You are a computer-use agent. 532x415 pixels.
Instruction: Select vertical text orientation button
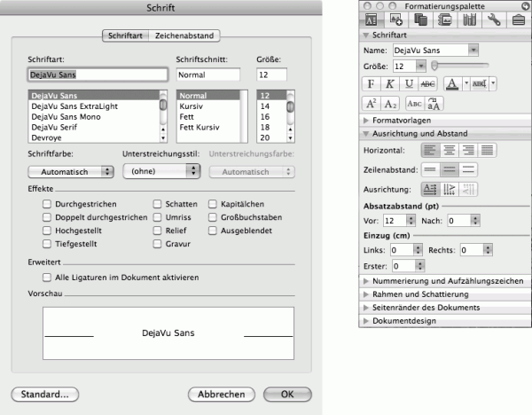coord(450,190)
